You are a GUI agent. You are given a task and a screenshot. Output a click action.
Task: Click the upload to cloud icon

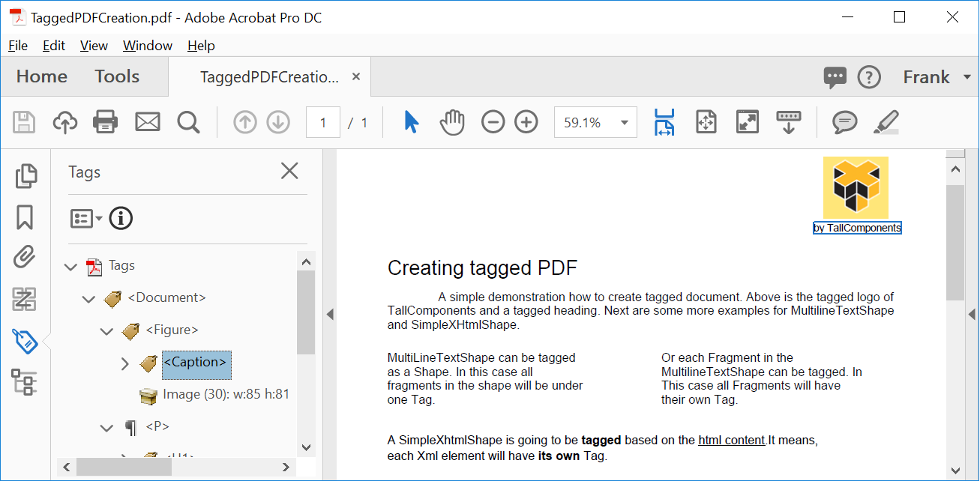click(x=65, y=122)
